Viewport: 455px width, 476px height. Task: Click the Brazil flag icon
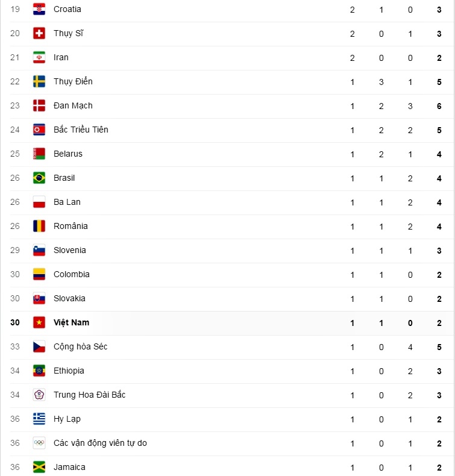pos(39,178)
